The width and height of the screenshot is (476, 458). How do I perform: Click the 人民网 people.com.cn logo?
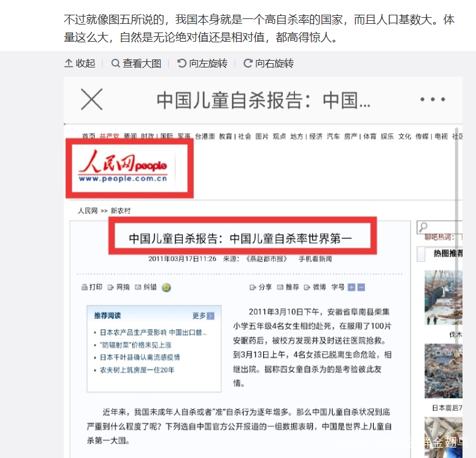coord(123,166)
